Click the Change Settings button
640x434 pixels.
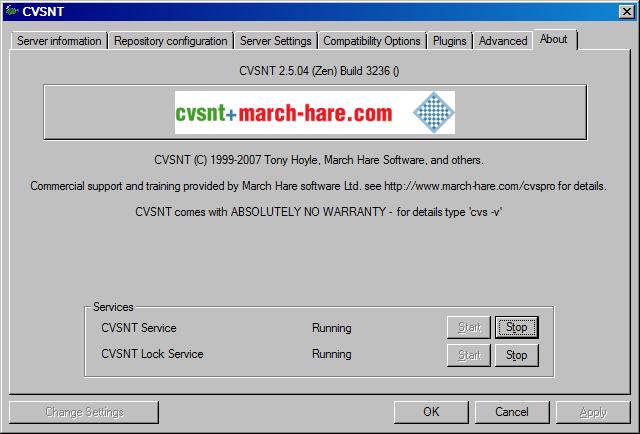(x=84, y=412)
